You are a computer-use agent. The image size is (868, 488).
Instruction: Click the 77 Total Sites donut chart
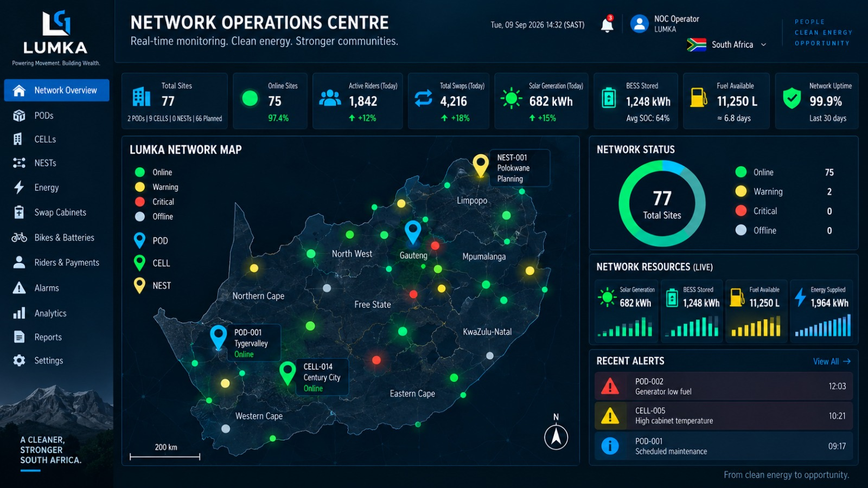click(x=662, y=203)
